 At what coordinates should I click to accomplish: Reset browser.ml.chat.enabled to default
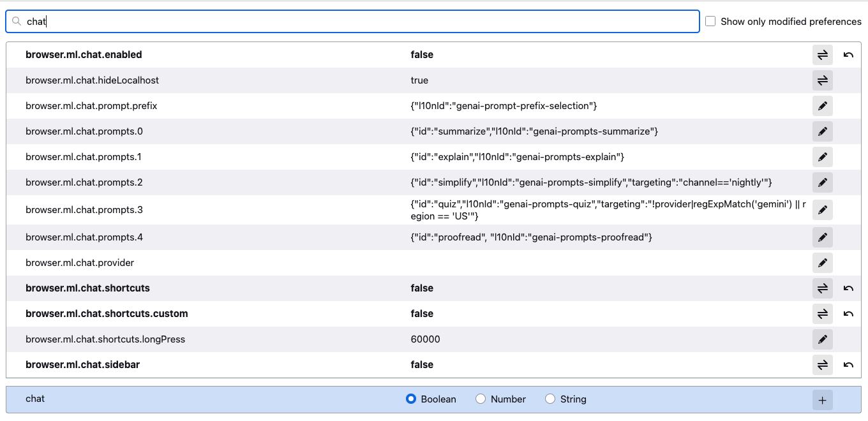(x=848, y=55)
